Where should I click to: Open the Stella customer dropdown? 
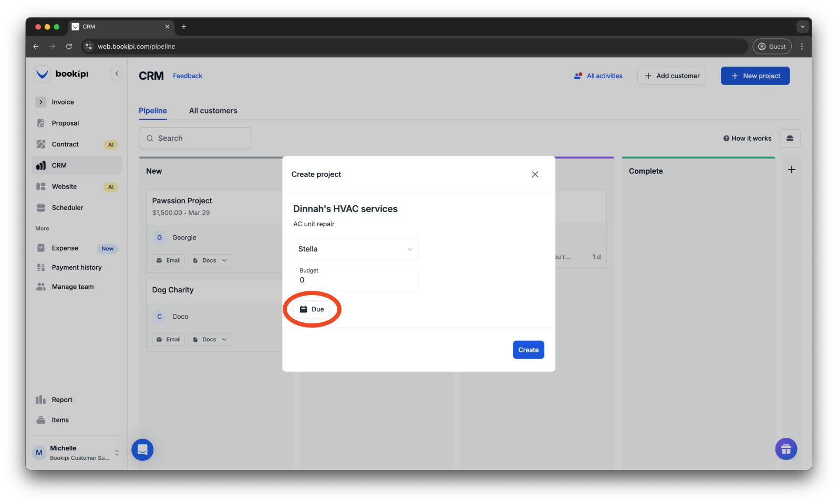[x=356, y=249]
